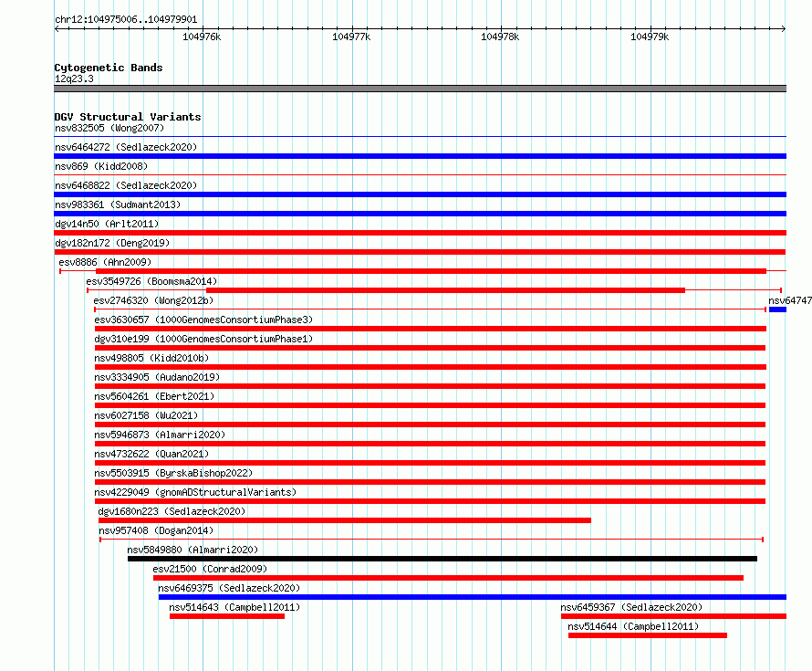Select the nsv6459367 red bar
The image size is (812, 671).
pyautogui.click(x=673, y=616)
